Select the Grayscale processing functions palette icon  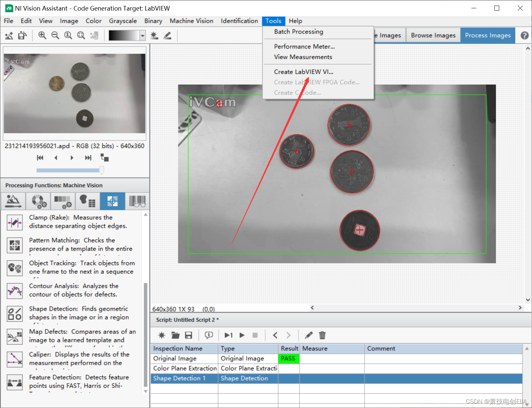tap(63, 201)
